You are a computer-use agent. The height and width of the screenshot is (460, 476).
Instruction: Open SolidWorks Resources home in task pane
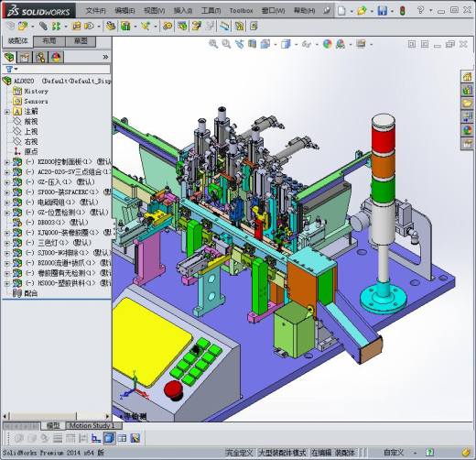pos(467,76)
